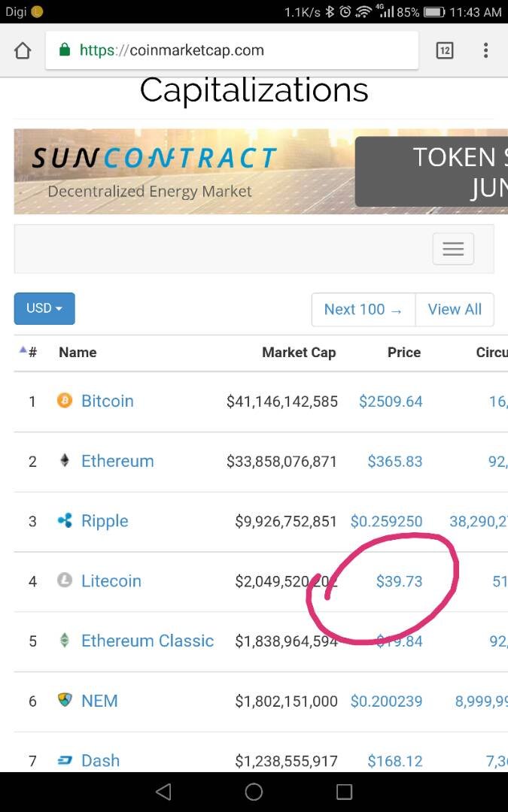
Task: Tap the coinmarketcap.com address bar
Action: (232, 50)
